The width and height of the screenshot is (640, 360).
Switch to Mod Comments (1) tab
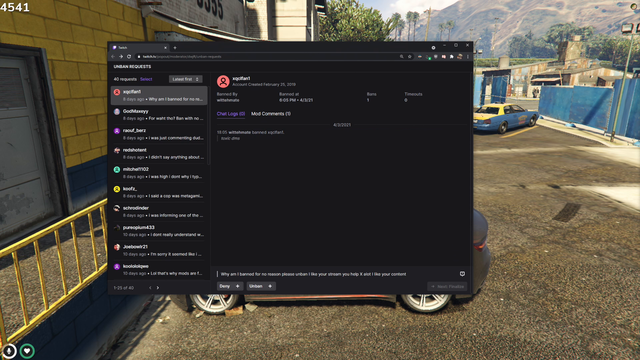pos(271,114)
